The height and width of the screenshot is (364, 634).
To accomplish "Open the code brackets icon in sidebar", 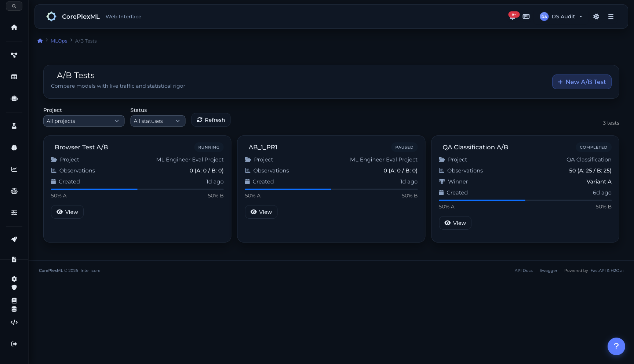I will coord(14,322).
